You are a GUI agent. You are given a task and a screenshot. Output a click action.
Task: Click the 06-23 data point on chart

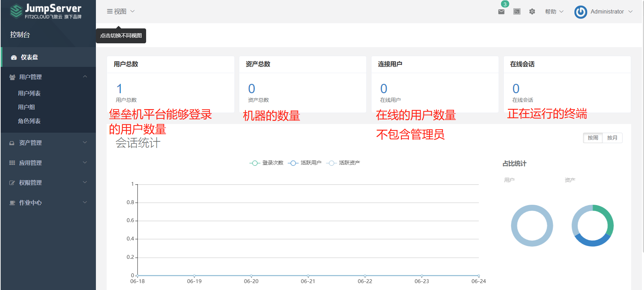pyautogui.click(x=422, y=276)
